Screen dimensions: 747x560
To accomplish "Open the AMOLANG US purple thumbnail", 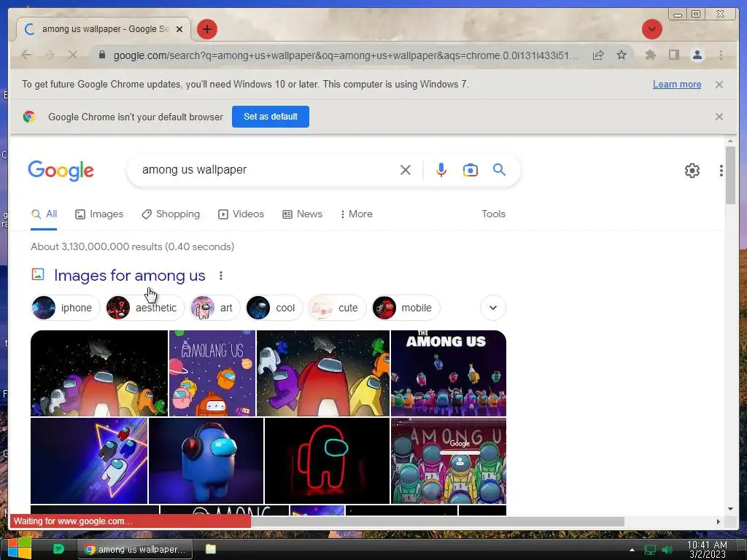I will pos(212,373).
